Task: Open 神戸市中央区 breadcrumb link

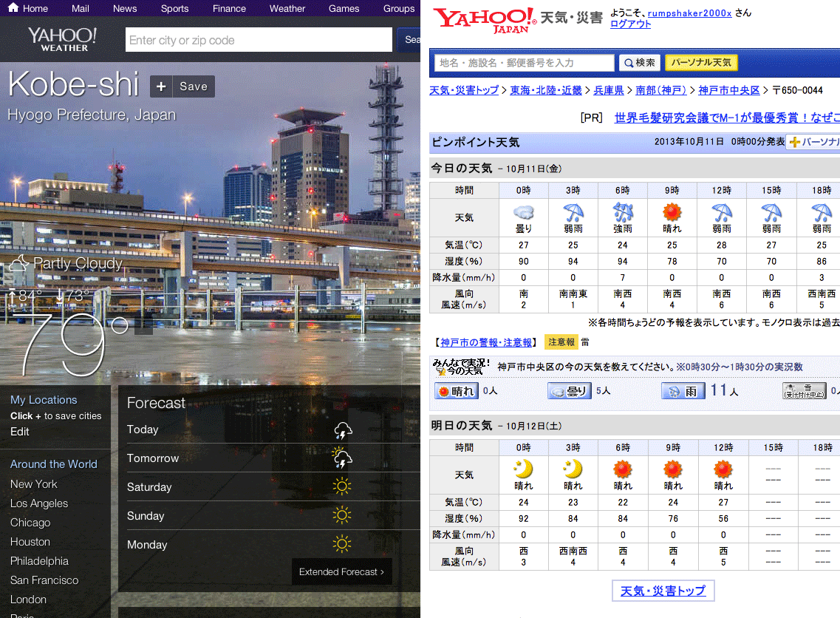Action: coord(729,90)
